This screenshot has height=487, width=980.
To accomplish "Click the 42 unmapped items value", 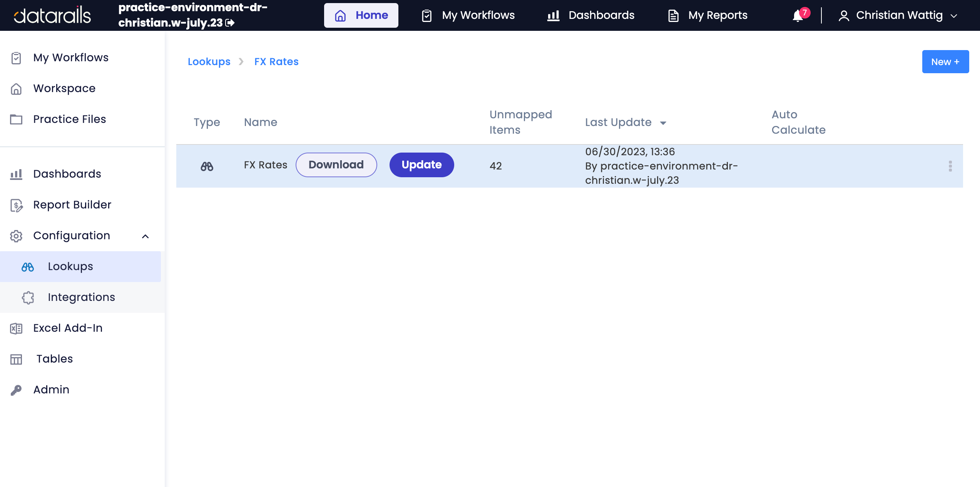I will [x=496, y=166].
